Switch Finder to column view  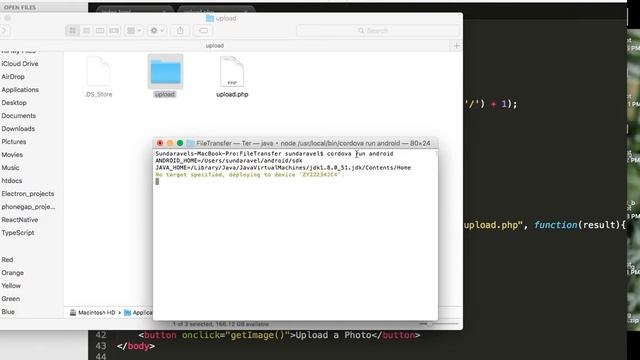(x=100, y=31)
